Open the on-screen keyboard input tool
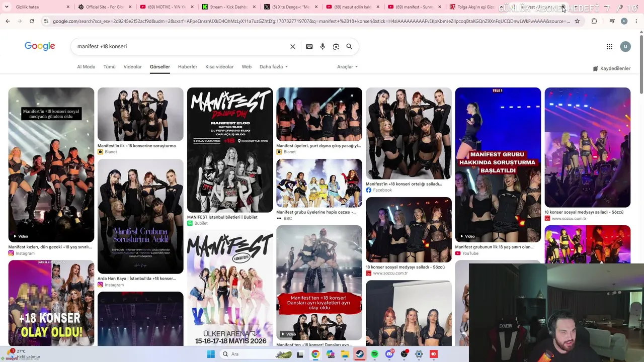 309,46
